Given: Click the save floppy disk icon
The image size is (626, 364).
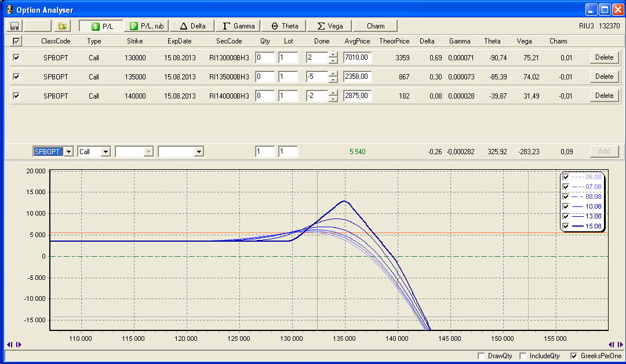Looking at the screenshot, I should pos(14,26).
